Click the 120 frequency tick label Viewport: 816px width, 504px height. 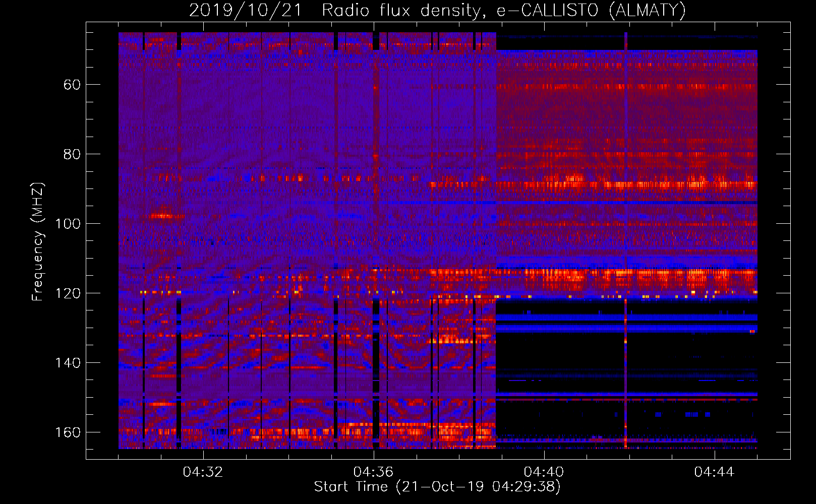tap(68, 293)
